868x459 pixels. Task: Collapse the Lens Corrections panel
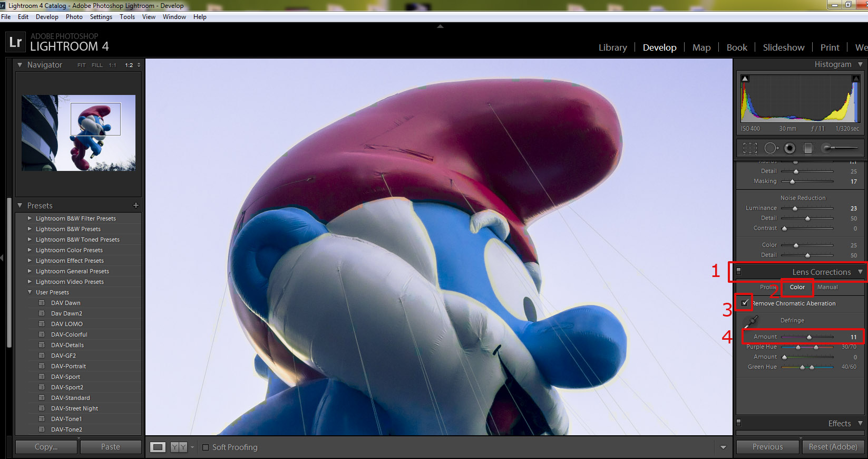[861, 272]
